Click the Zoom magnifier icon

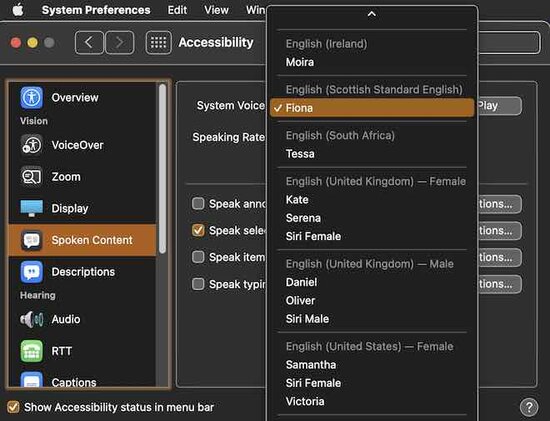32,176
